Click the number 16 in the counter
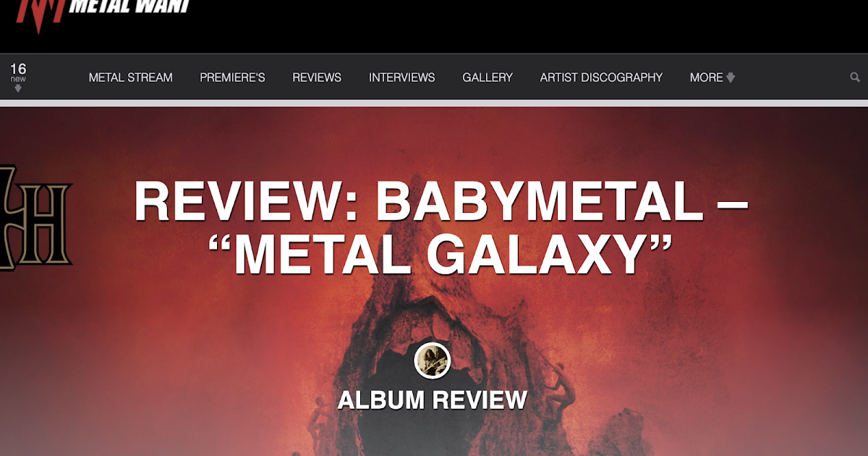 point(18,69)
